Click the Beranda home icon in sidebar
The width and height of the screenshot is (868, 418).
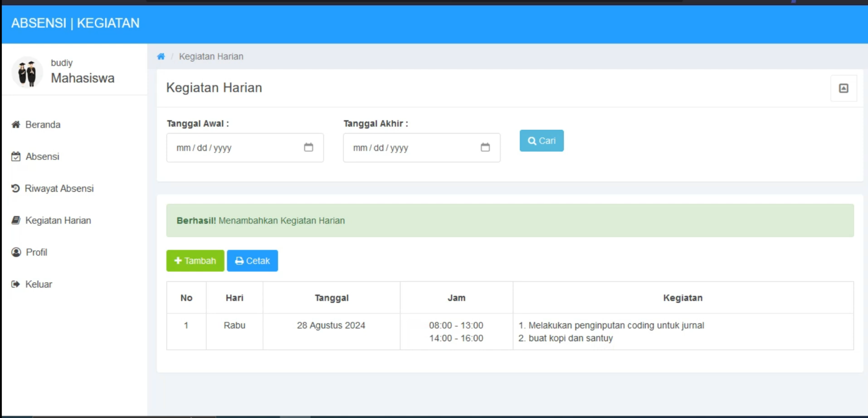(x=16, y=124)
